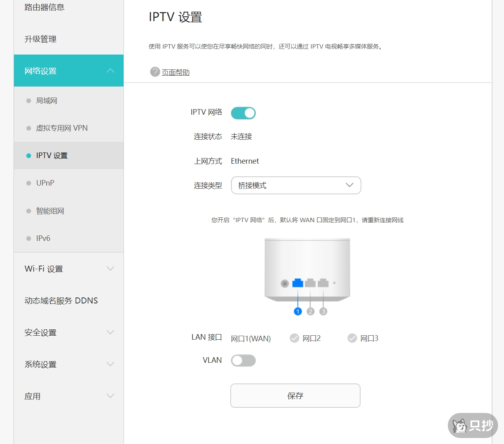The image size is (504, 444).
Task: Open the 页面帮助 help link
Action: (175, 72)
